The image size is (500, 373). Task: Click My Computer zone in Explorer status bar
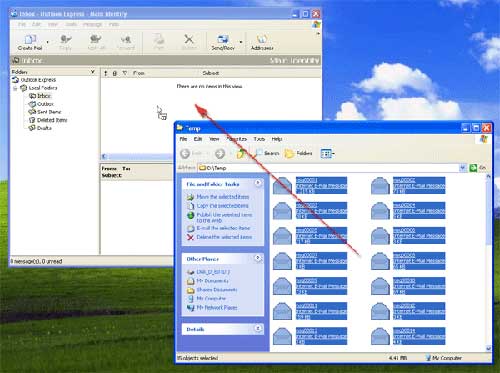tap(444, 358)
